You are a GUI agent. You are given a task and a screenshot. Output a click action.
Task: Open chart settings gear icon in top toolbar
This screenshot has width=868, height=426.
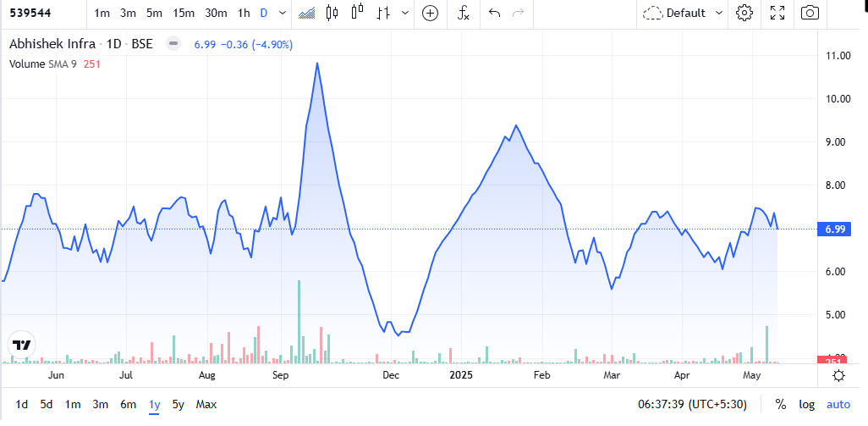coord(744,14)
